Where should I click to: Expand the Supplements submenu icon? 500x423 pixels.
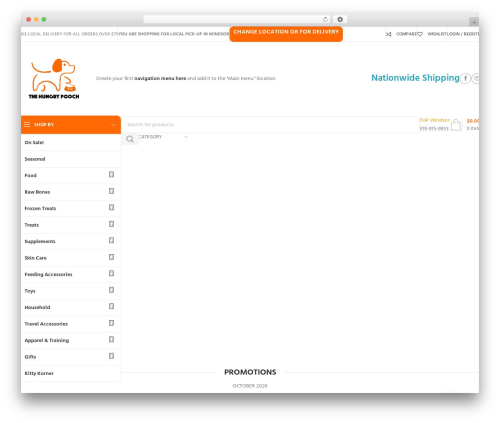tap(112, 240)
